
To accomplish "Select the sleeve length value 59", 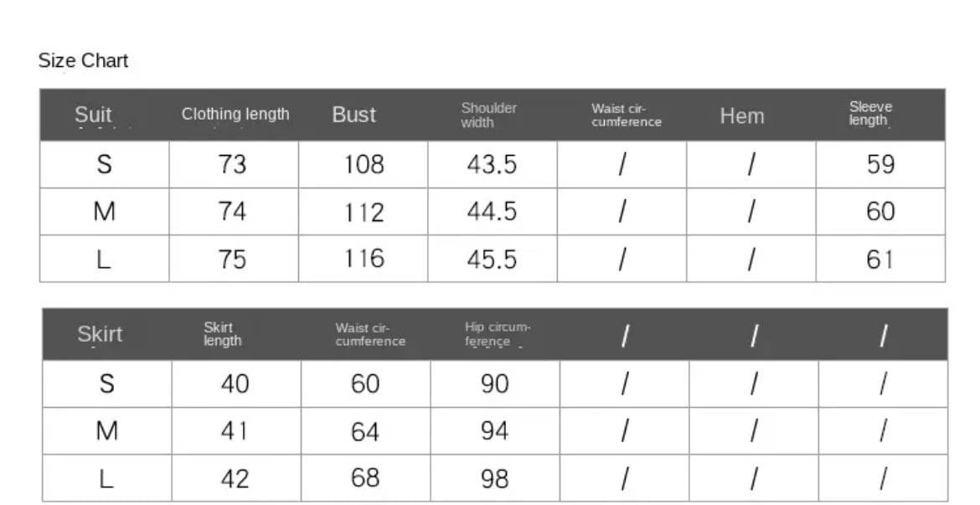I will click(880, 164).
